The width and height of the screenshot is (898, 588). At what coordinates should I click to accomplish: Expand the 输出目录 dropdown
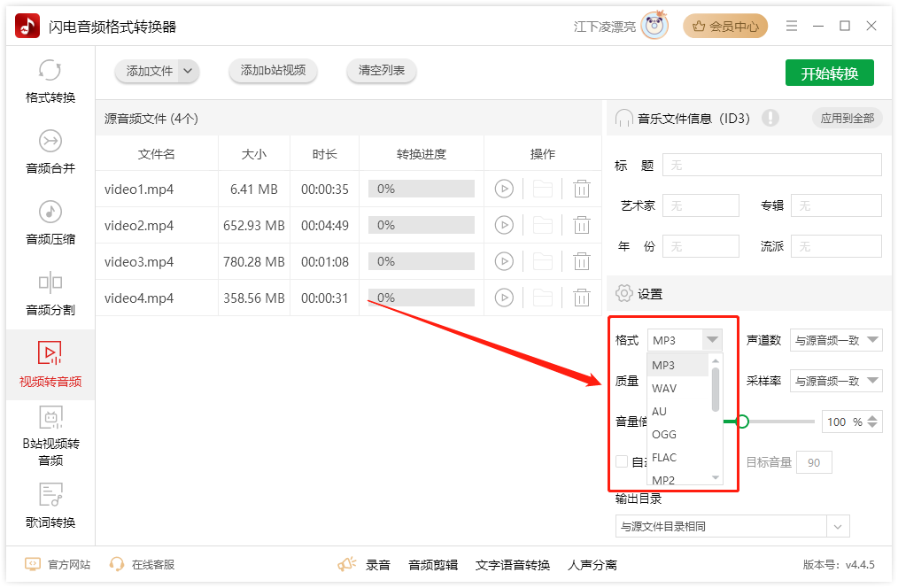(838, 527)
